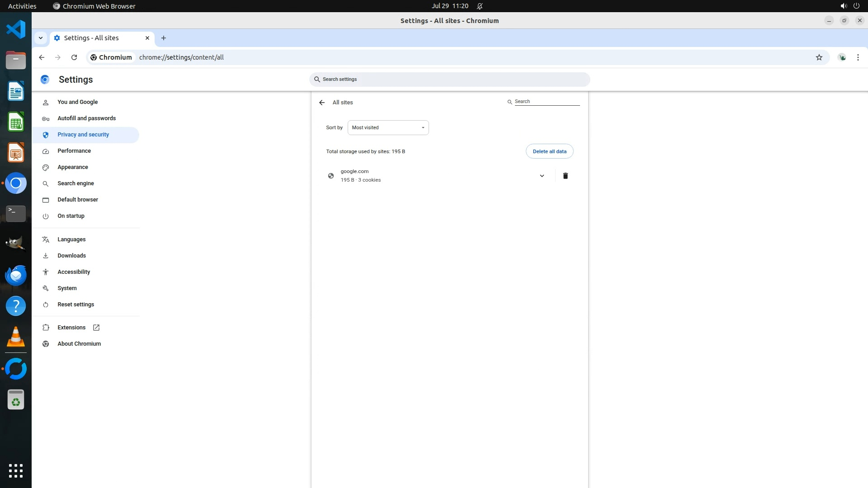Viewport: 868px width, 488px height.
Task: Launch Thunderbird from the dock
Action: (x=16, y=275)
